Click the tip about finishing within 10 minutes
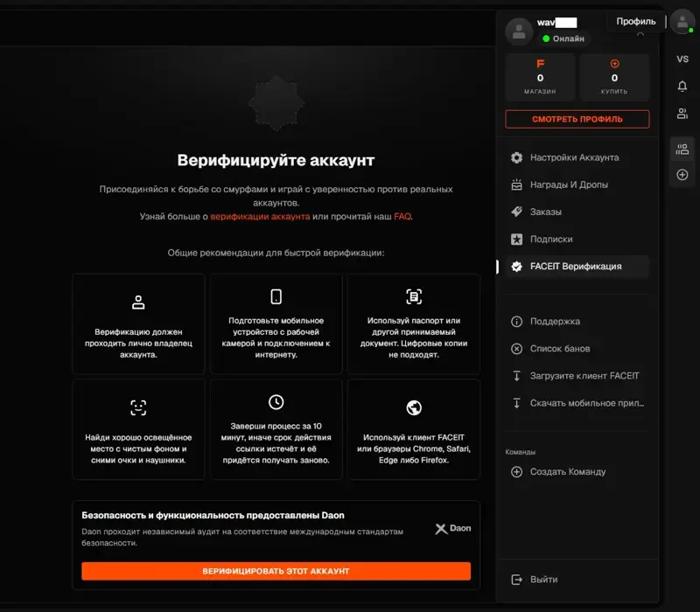Screen dimensions: 700x612 (x=276, y=429)
